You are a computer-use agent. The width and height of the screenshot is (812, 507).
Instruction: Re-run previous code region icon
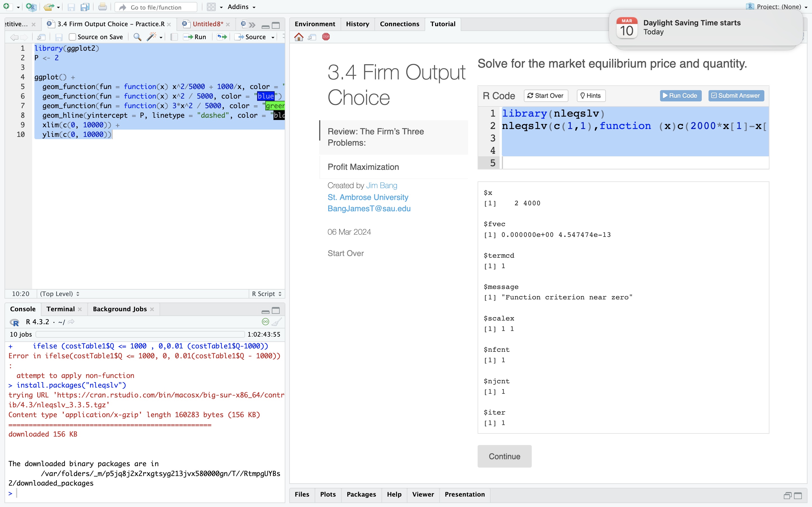point(222,37)
